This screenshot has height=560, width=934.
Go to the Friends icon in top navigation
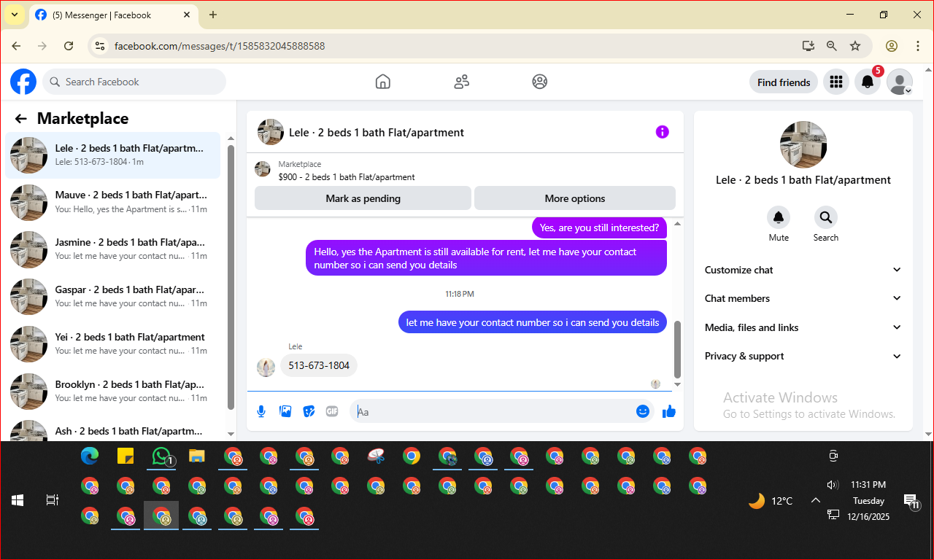point(461,82)
